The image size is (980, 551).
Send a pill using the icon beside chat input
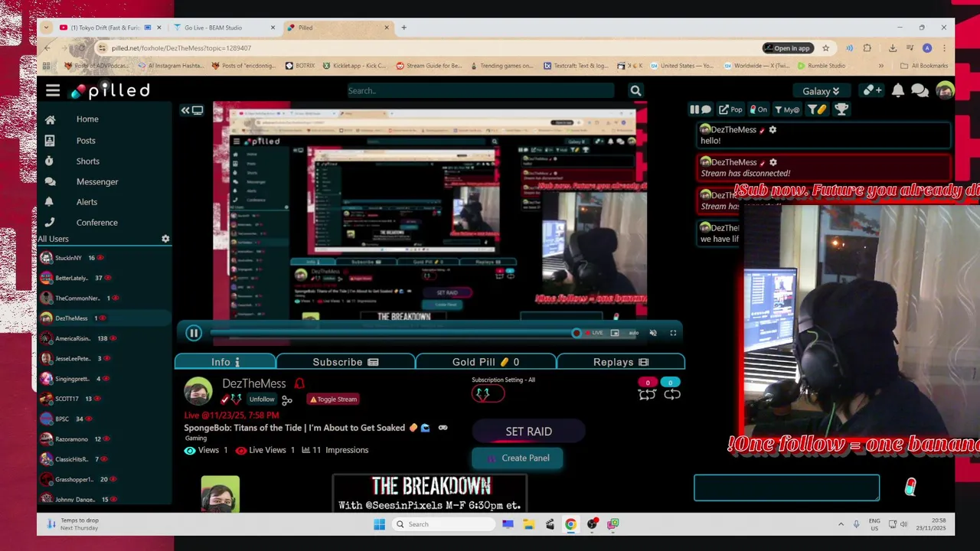pos(910,487)
